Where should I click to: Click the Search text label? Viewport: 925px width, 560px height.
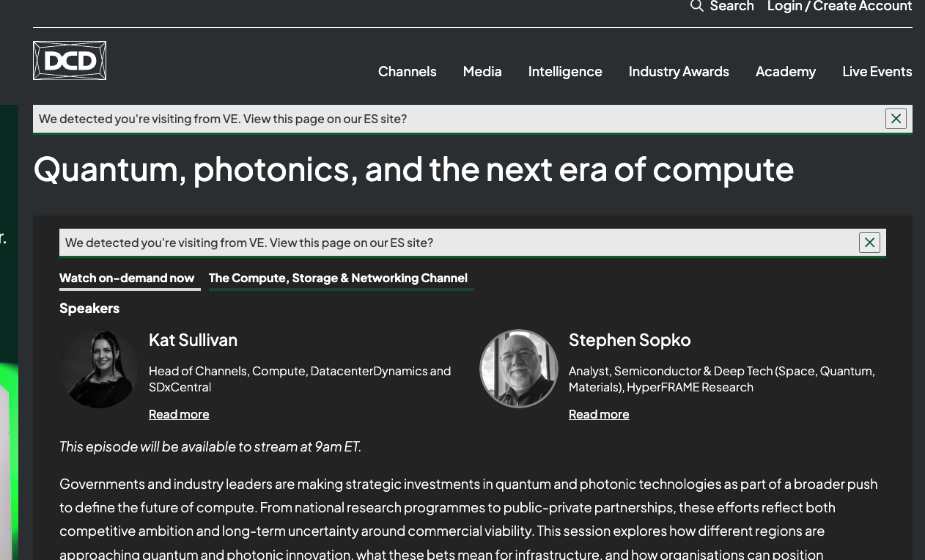click(x=731, y=6)
